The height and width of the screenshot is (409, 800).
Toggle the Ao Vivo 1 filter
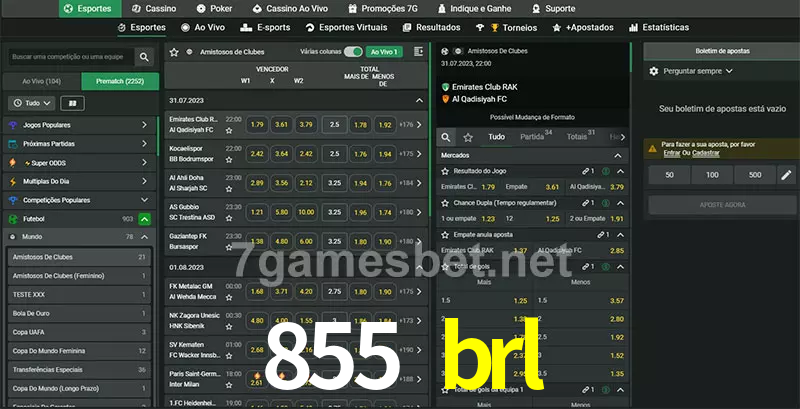click(x=383, y=51)
